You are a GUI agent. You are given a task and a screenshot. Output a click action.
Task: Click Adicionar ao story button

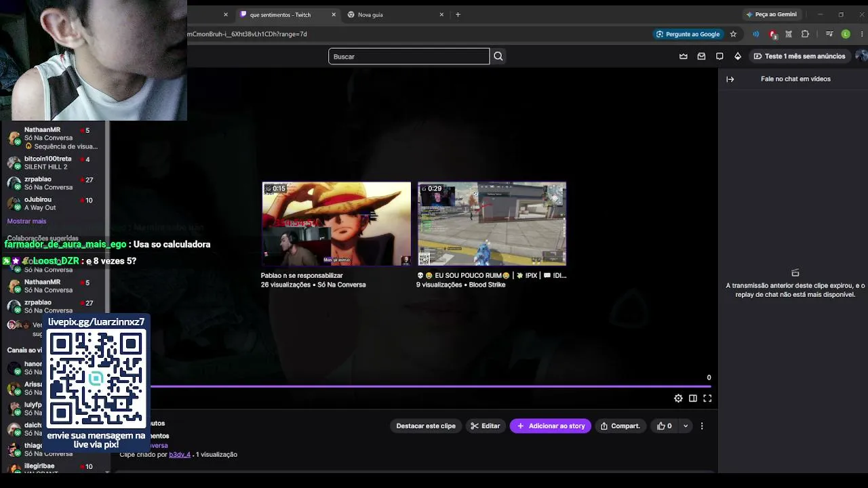point(551,426)
